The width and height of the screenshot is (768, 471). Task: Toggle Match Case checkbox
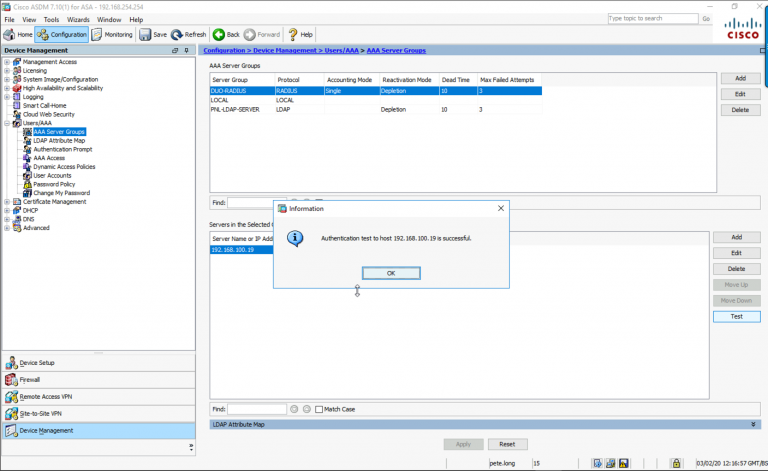pyautogui.click(x=319, y=409)
